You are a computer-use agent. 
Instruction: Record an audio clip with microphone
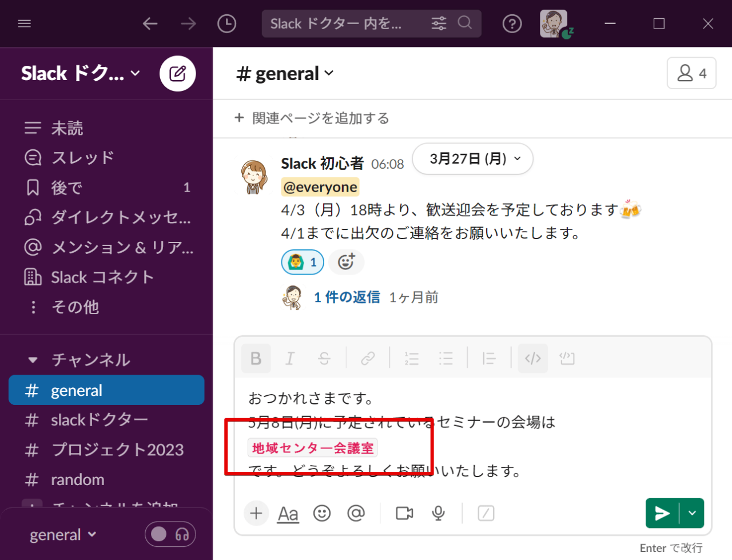438,513
